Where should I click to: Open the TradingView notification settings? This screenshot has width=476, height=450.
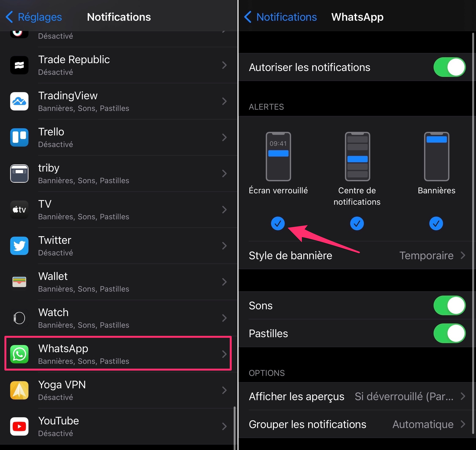click(x=119, y=101)
